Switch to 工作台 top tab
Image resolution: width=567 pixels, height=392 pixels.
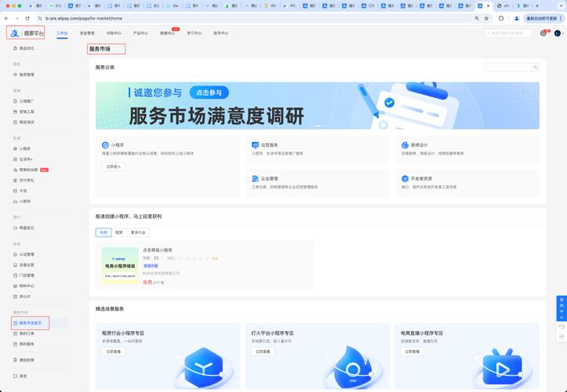click(62, 33)
